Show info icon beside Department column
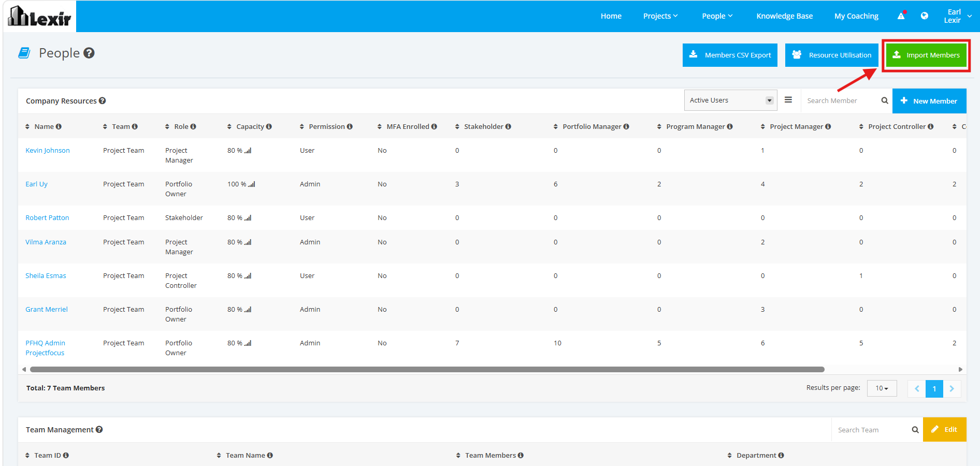This screenshot has width=980, height=466. [x=781, y=456]
